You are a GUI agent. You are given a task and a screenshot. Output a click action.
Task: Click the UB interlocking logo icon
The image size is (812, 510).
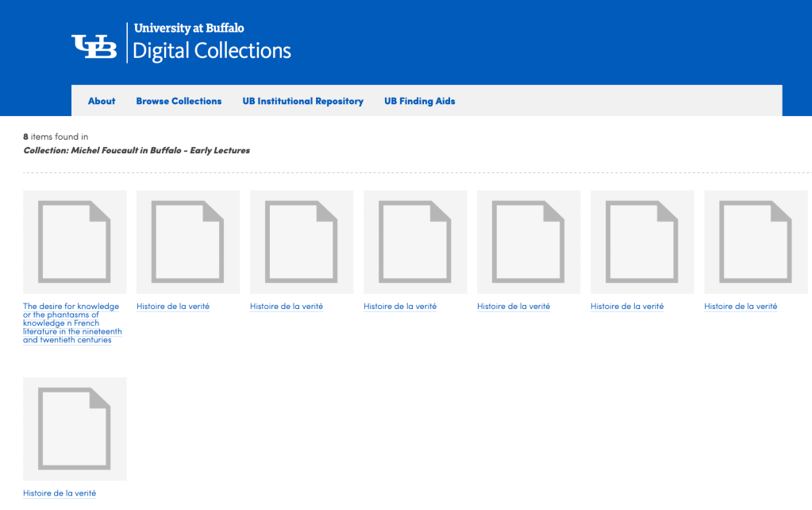pos(94,47)
